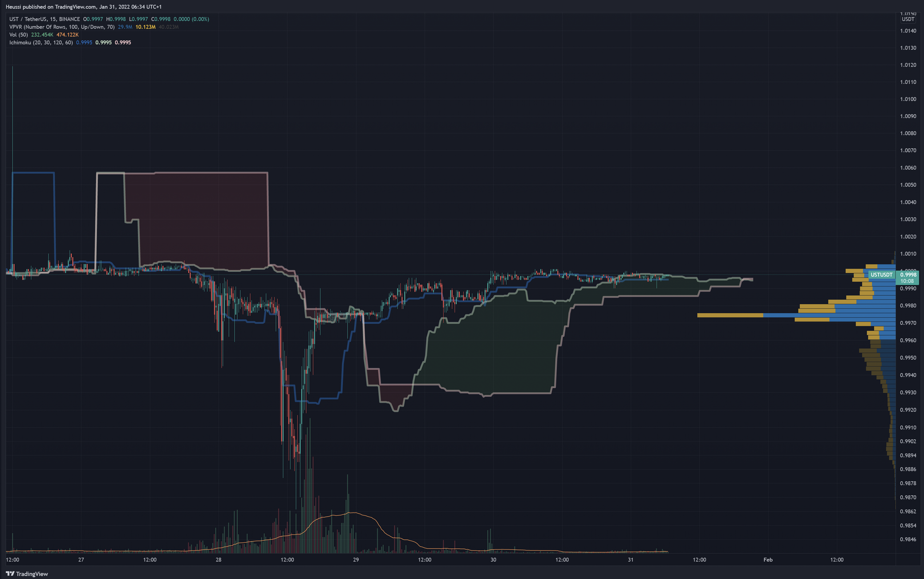Viewport: 924px width, 579px height.
Task: Click the 0.9998 current price label
Action: (x=908, y=275)
